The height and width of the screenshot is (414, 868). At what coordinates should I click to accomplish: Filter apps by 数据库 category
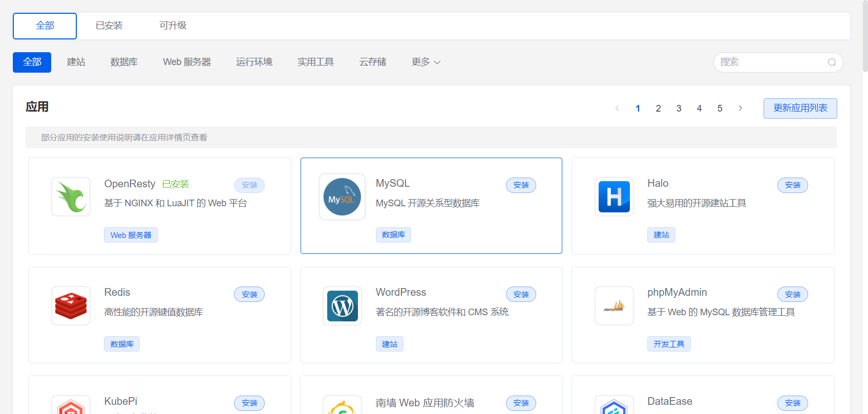pos(124,62)
